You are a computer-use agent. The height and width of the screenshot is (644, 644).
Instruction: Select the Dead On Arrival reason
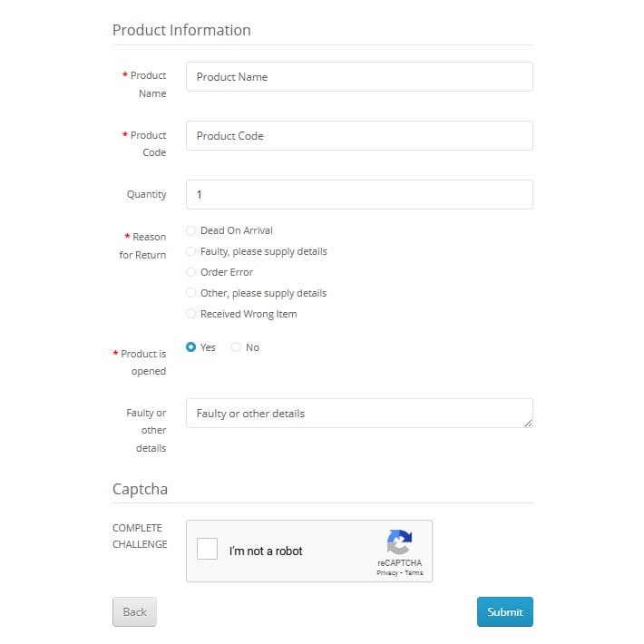coord(190,230)
